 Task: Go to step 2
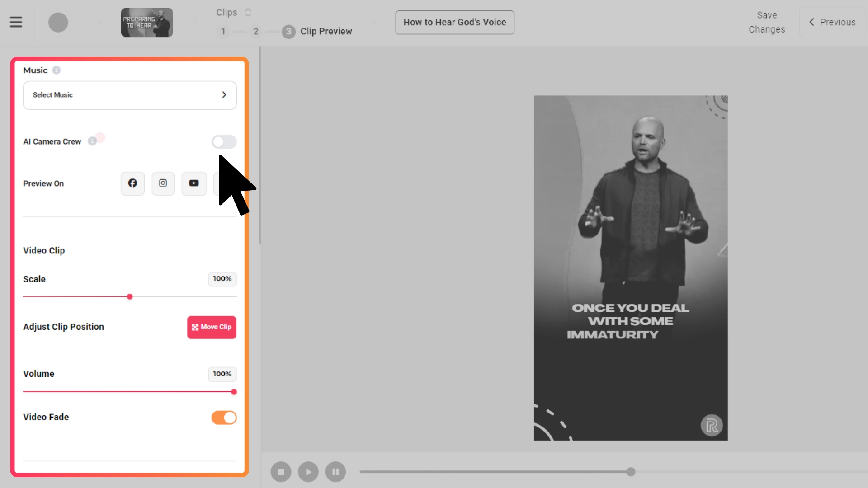tap(256, 31)
